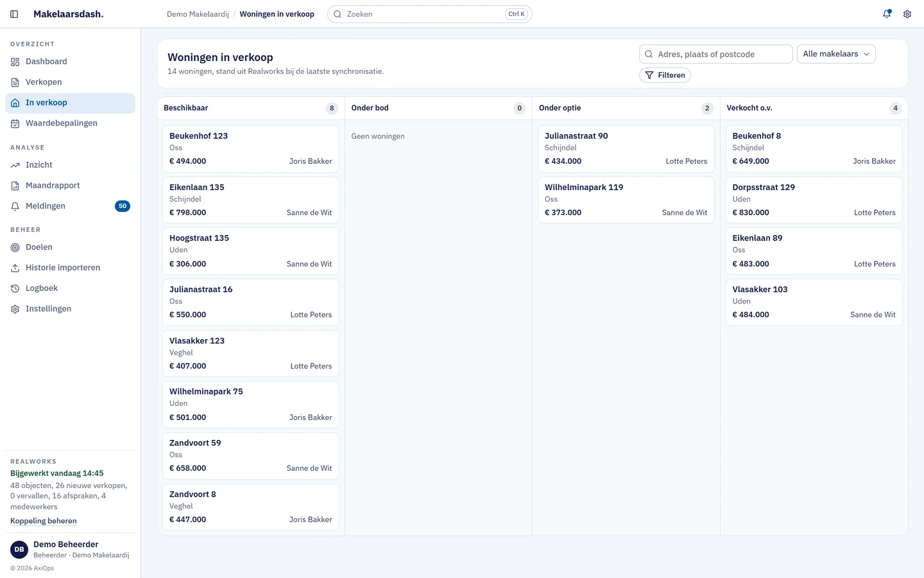Go to Verkopen page
This screenshot has width=924, height=578.
point(71,82)
